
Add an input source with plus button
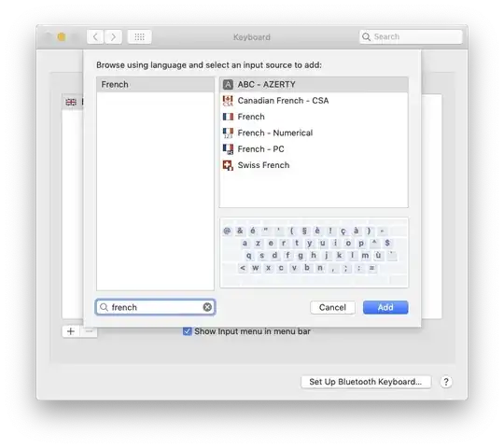71,331
